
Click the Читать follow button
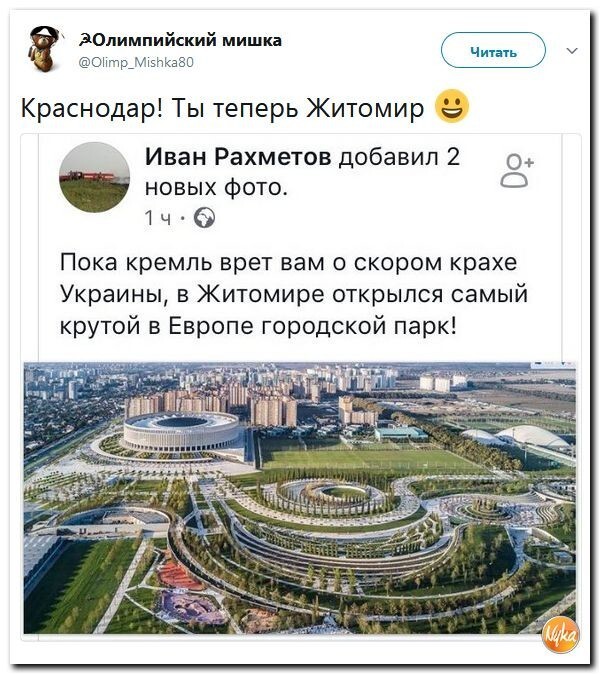click(493, 52)
